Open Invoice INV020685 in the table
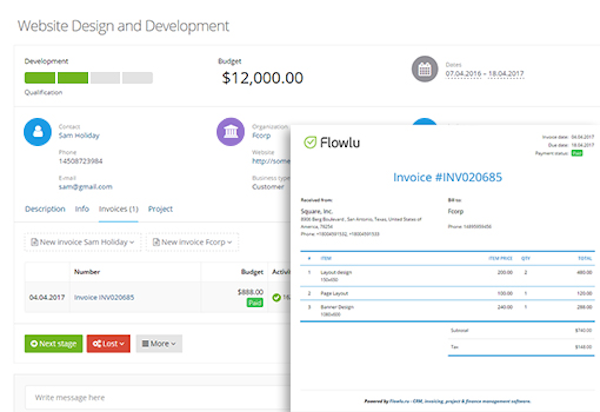Image resolution: width=600 pixels, height=412 pixels. 104,297
